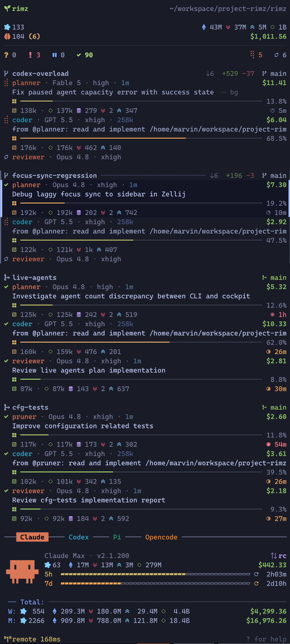Image resolution: width=290 pixels, height=644 pixels.
Task: Click the Claude cost $442.33
Action: point(272,565)
